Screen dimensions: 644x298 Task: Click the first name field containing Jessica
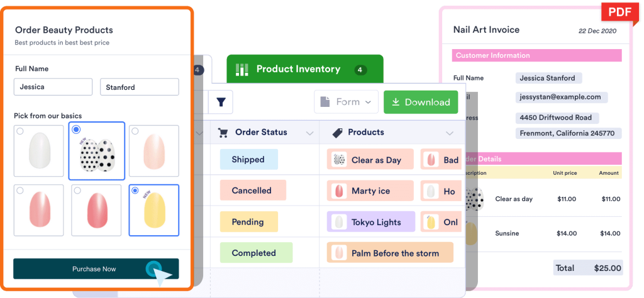click(53, 87)
